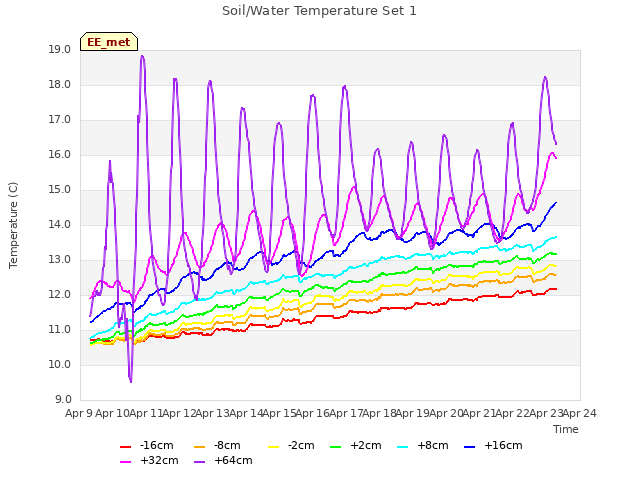
Task: Click the Temperature (C) axis label
Action: coord(13,225)
